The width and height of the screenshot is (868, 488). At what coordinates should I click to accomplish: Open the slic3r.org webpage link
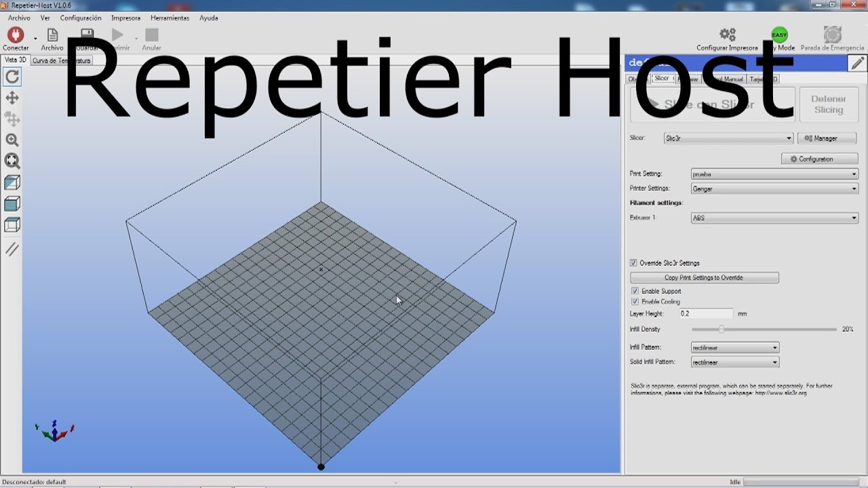[x=781, y=393]
